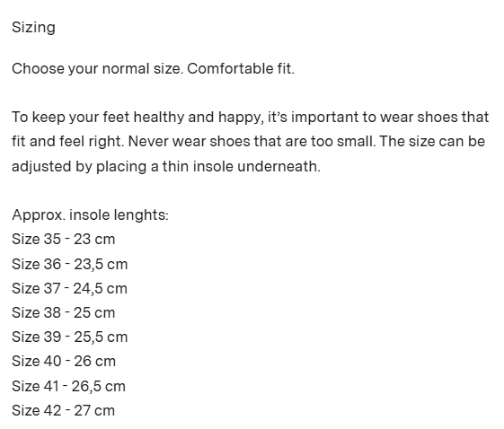Click the 'adjusted by placing a thin insole' line
This screenshot has height=429, width=504.
(166, 167)
